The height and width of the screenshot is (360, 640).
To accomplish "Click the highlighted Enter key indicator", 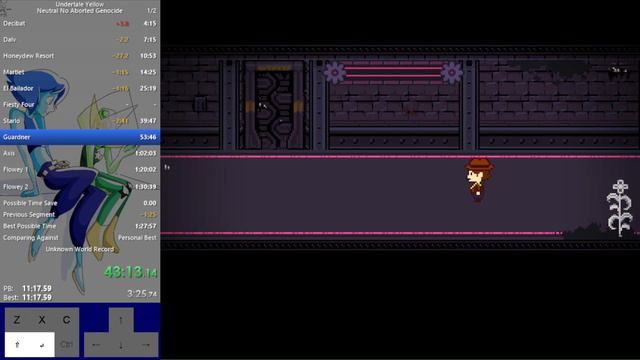I will (x=42, y=344).
